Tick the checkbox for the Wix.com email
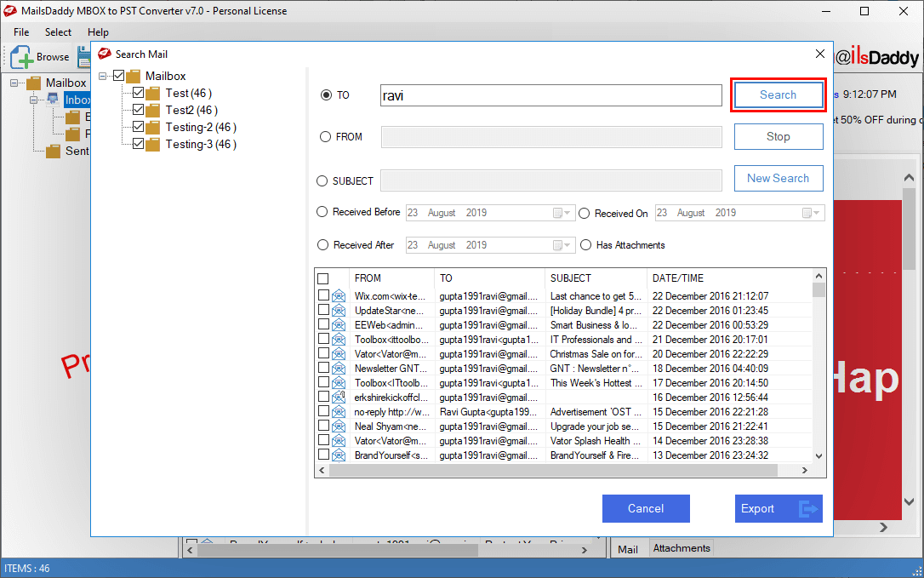 point(323,295)
